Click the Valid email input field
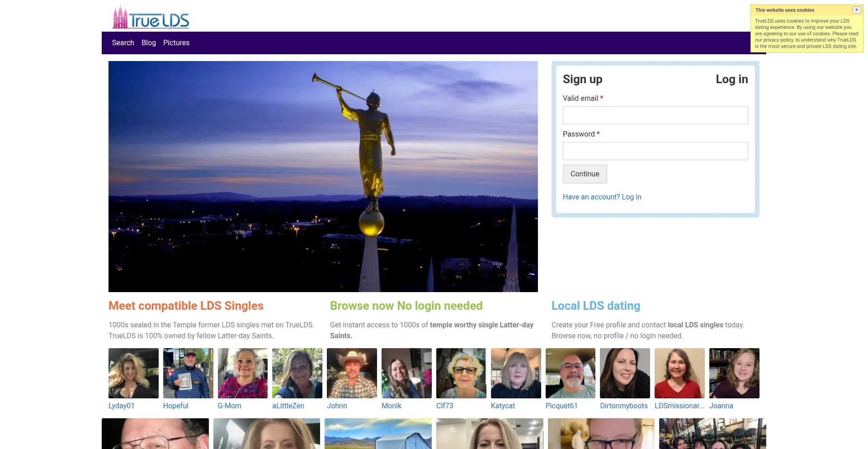Image resolution: width=868 pixels, height=449 pixels. pyautogui.click(x=655, y=115)
